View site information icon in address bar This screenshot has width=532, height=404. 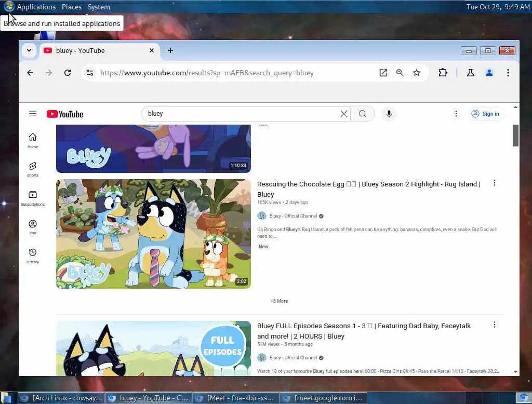click(90, 73)
